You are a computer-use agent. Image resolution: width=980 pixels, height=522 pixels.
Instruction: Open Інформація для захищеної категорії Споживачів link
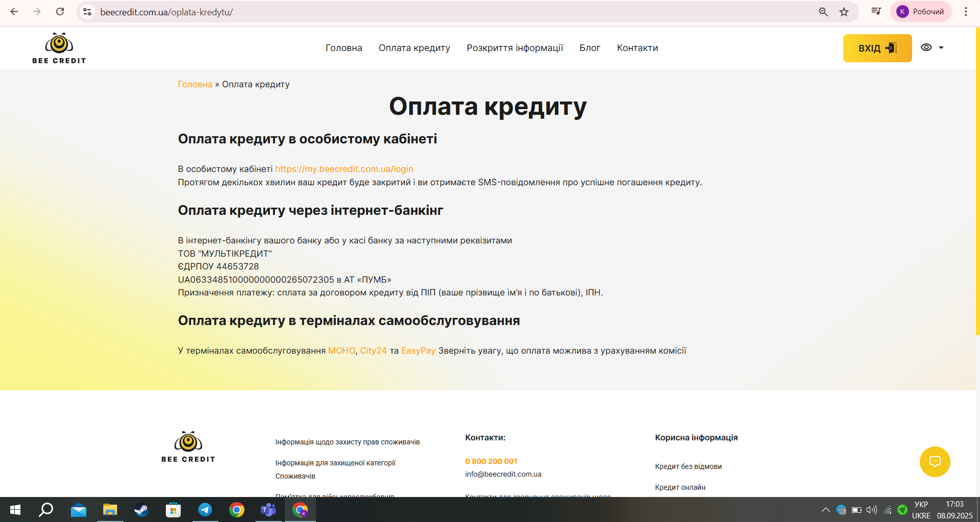click(335, 469)
